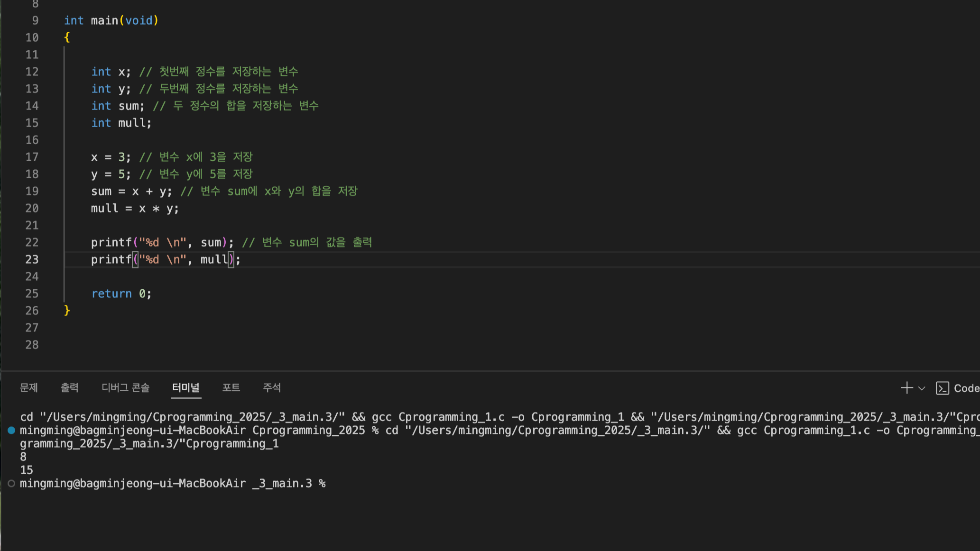
Task: Select the Code terminal session icon
Action: 943,388
